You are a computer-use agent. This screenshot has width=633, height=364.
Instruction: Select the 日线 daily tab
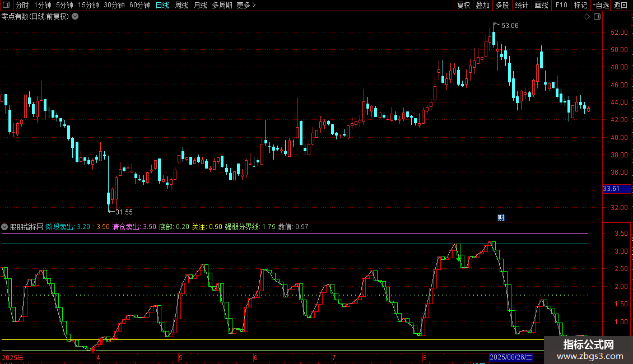pos(162,5)
